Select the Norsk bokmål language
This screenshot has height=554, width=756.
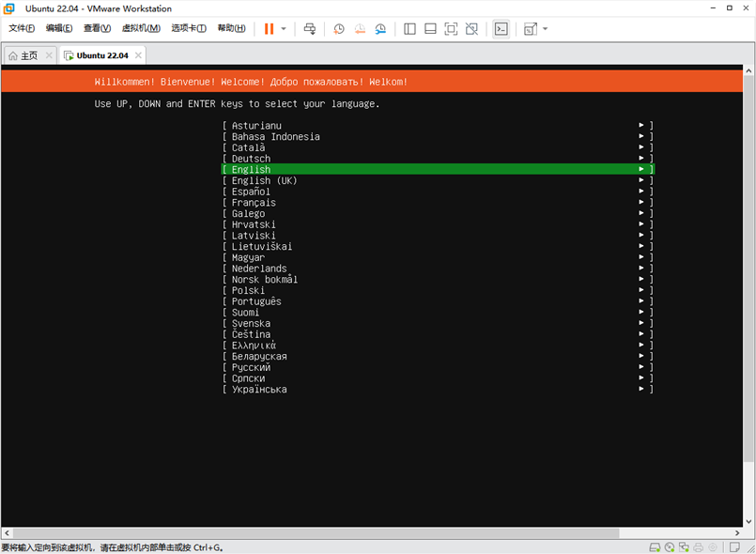[x=438, y=280]
